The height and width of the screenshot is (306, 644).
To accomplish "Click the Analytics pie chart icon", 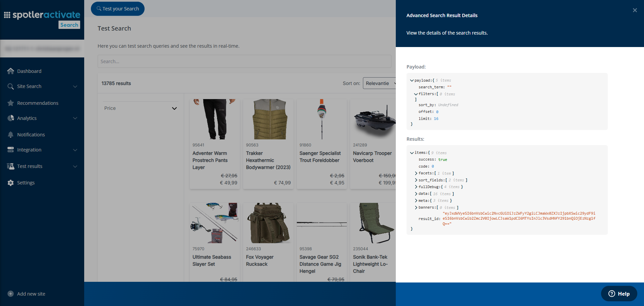I will (x=11, y=118).
